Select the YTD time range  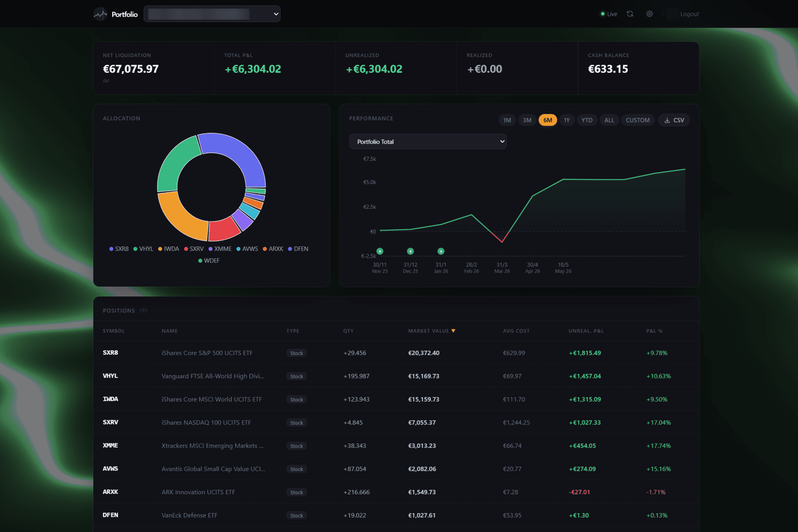pos(587,120)
